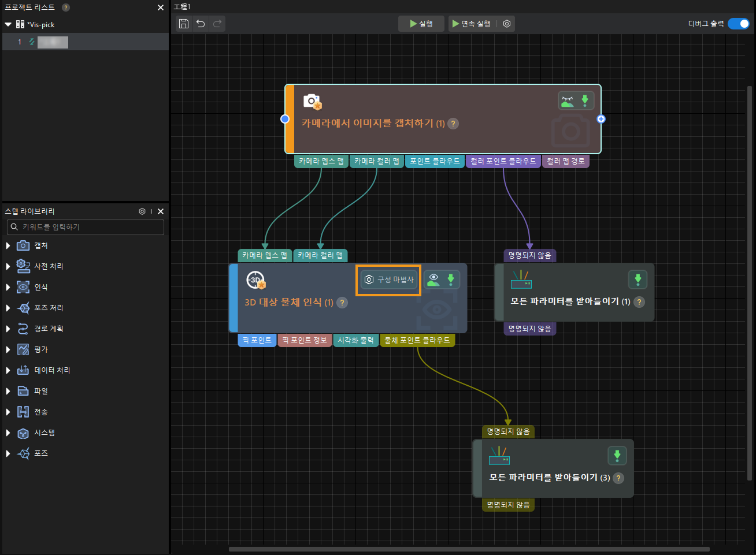Click help icon beside 3D 대상 물체 인식
The image size is (756, 555).
coord(342,303)
